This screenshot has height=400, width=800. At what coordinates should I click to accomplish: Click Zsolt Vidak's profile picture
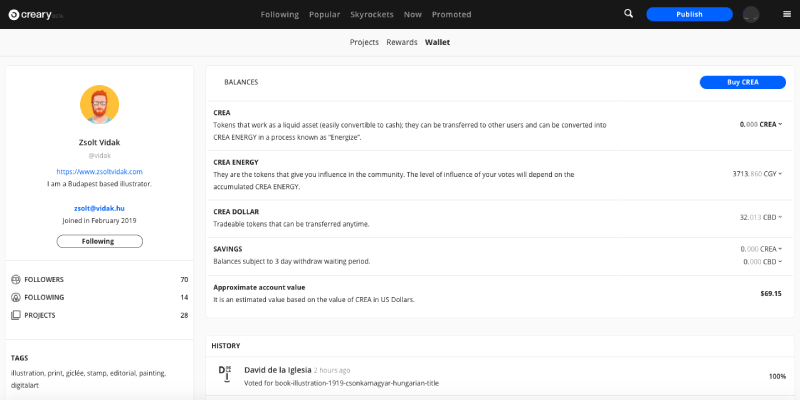(99, 104)
